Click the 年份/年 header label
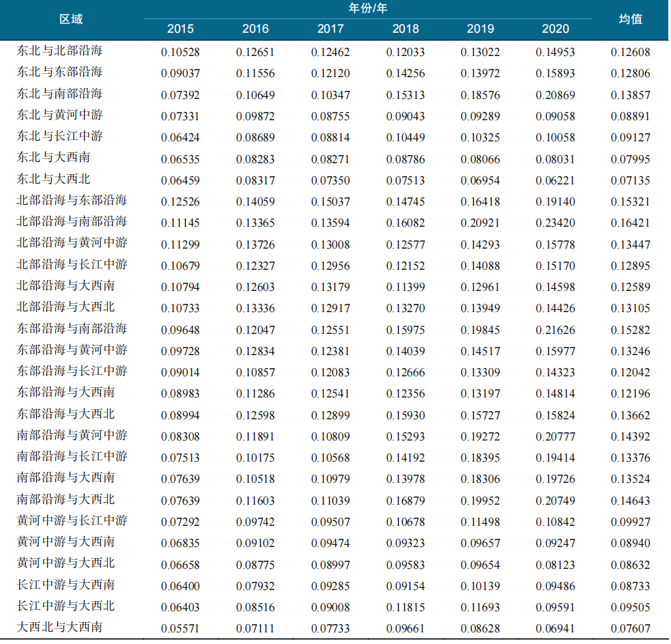Image resolution: width=671 pixels, height=644 pixels. (x=368, y=9)
